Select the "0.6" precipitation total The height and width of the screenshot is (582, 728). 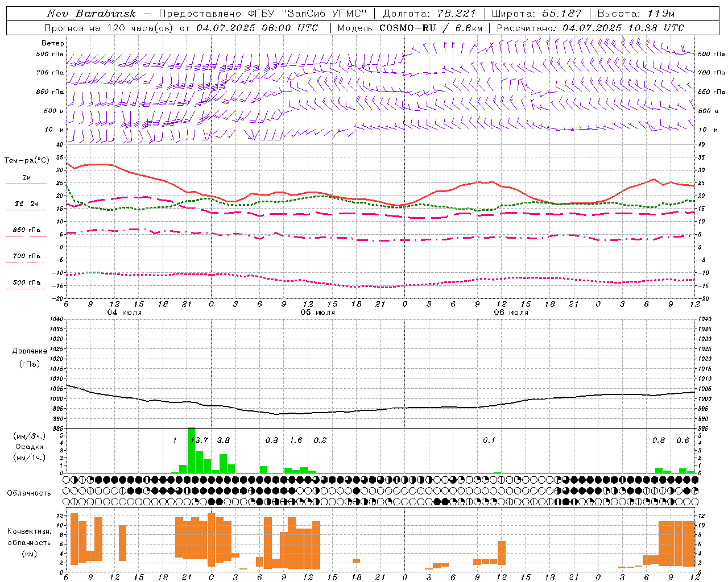[x=682, y=440]
